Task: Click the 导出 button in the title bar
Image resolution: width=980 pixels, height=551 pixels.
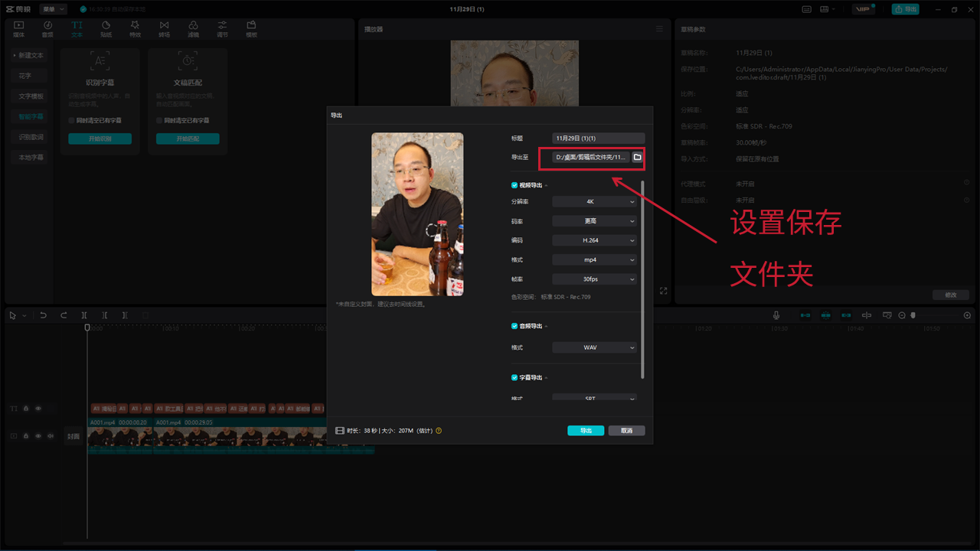Action: (x=906, y=9)
